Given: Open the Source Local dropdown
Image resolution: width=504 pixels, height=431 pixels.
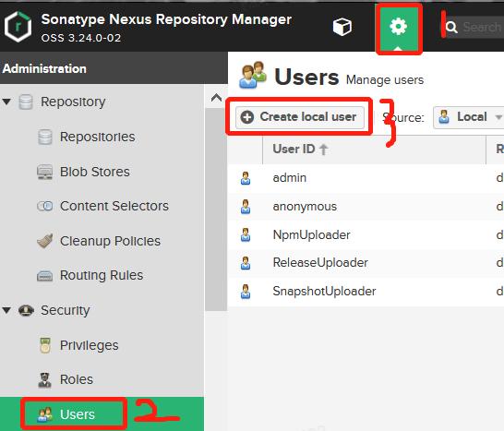Looking at the screenshot, I should point(469,117).
